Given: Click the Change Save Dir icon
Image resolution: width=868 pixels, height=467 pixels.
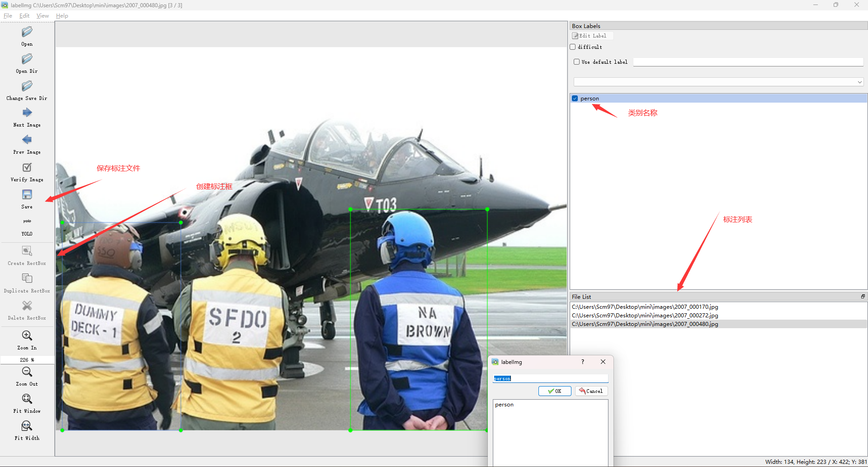Looking at the screenshot, I should coord(27,86).
